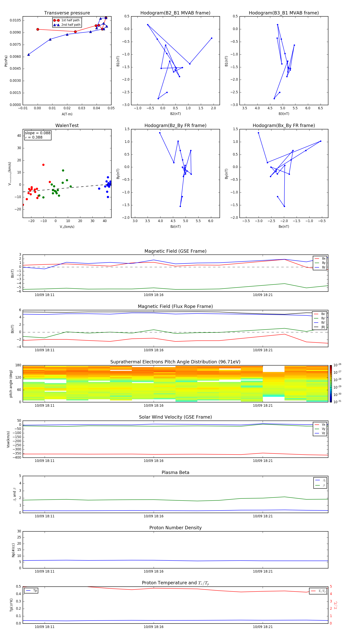Click the "B3(nT)" x-axis label
This screenshot has height=644, width=351.
(284, 114)
